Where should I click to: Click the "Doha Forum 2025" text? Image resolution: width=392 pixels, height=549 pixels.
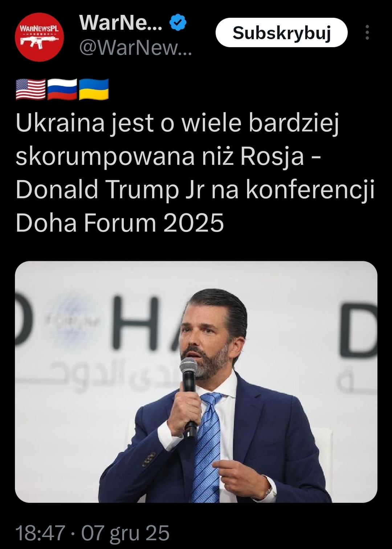120,222
